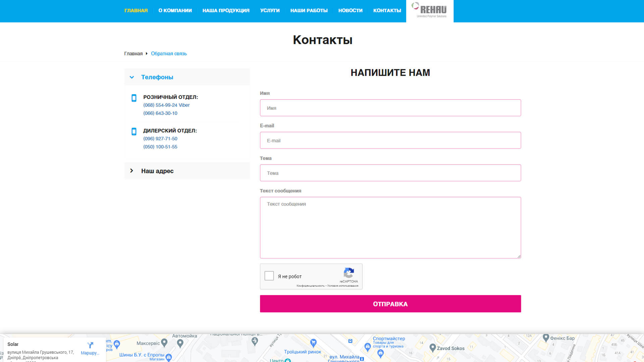Click the REHAU logo
The height and width of the screenshot is (362, 644).
(x=430, y=10)
